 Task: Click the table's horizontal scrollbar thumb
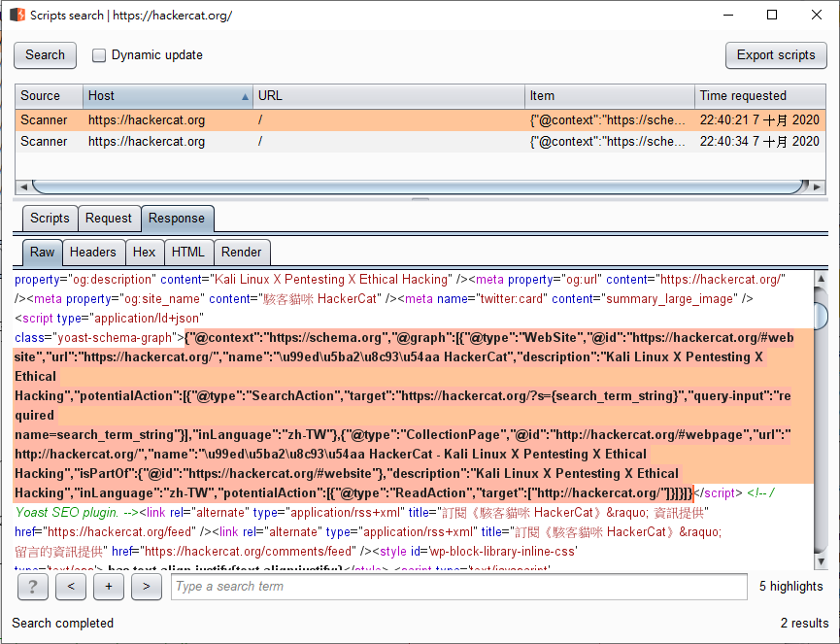click(x=420, y=187)
